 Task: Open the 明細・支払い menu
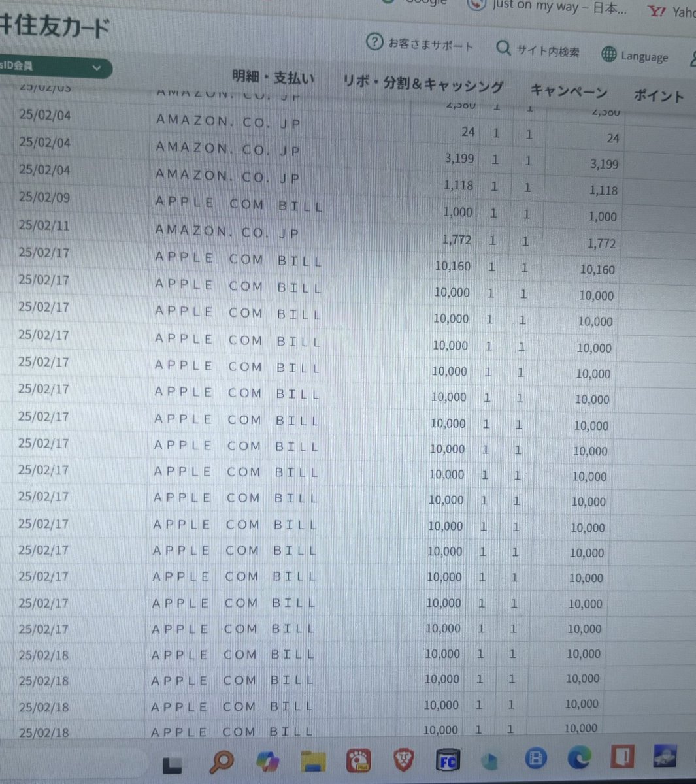tap(273, 77)
